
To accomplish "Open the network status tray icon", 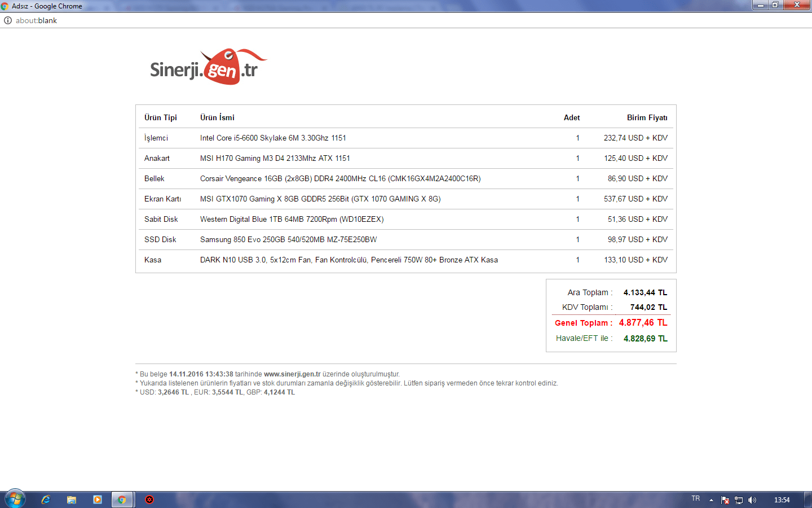I will click(739, 500).
